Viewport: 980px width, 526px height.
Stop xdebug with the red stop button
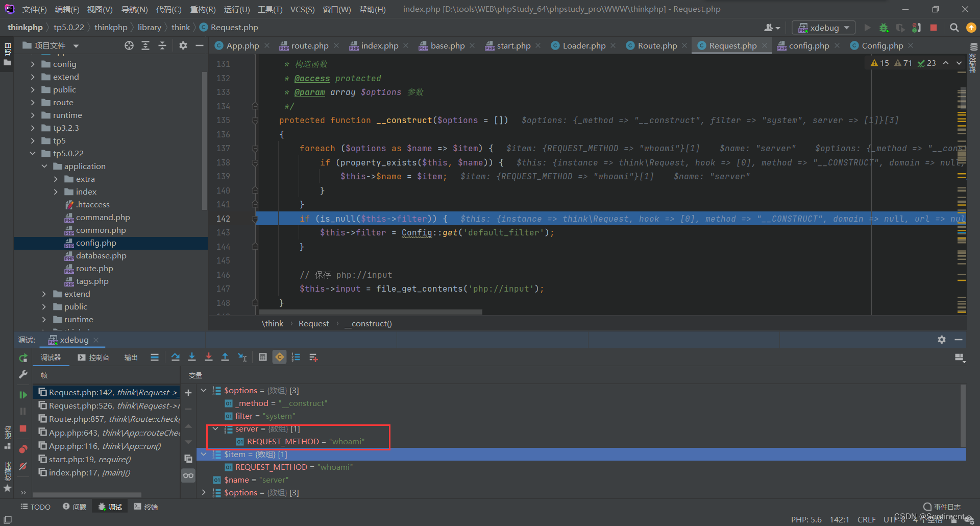(934, 28)
